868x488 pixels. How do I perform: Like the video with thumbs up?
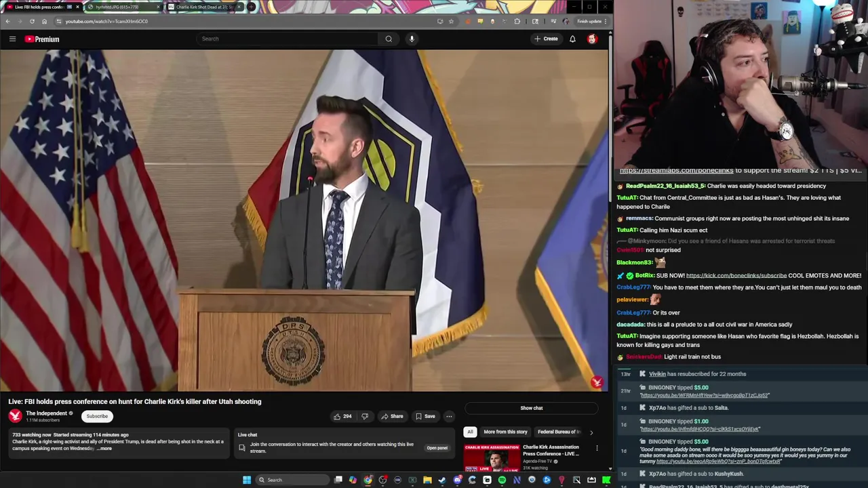pyautogui.click(x=342, y=416)
